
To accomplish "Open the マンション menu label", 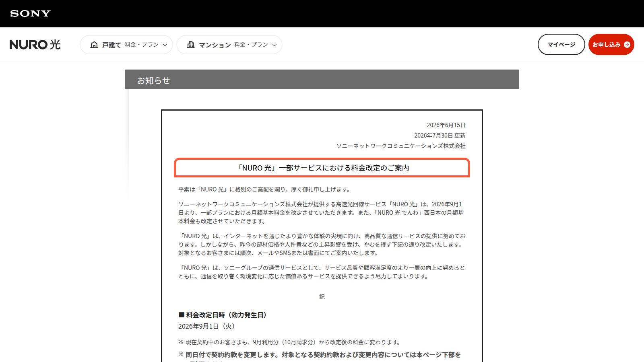I will point(215,45).
